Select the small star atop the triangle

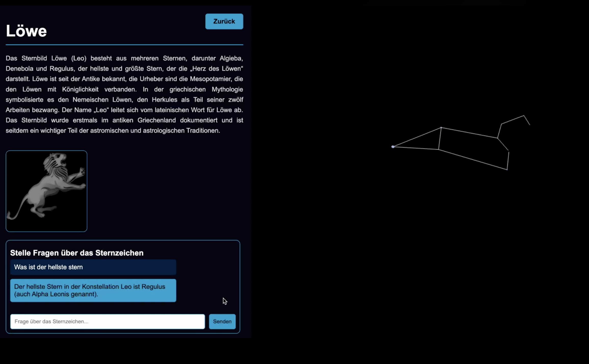[x=441, y=128]
